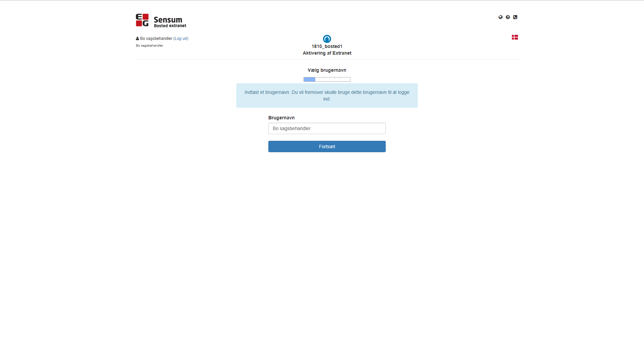
Task: Click the Fortsæt button
Action: [x=327, y=146]
